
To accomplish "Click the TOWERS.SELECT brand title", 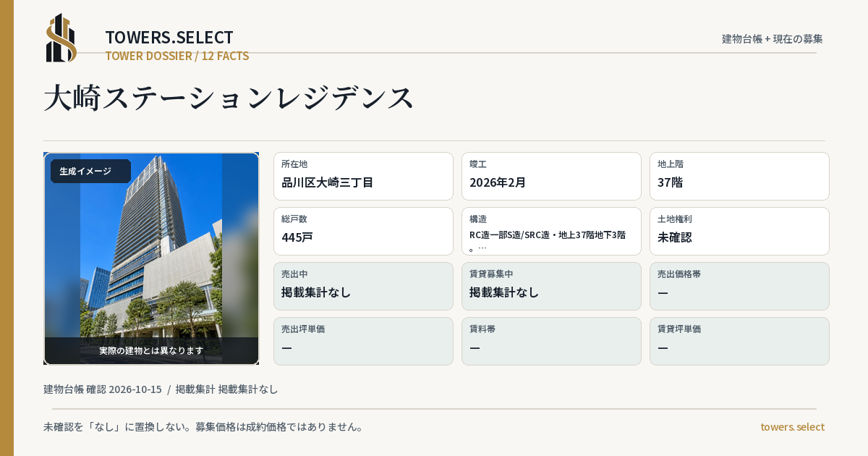I will 169,38.
